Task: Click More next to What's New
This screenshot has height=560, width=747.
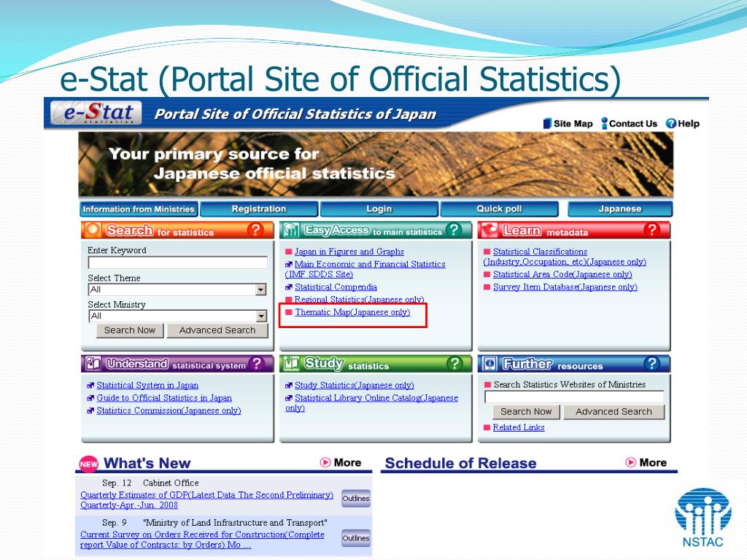Action: click(x=341, y=462)
